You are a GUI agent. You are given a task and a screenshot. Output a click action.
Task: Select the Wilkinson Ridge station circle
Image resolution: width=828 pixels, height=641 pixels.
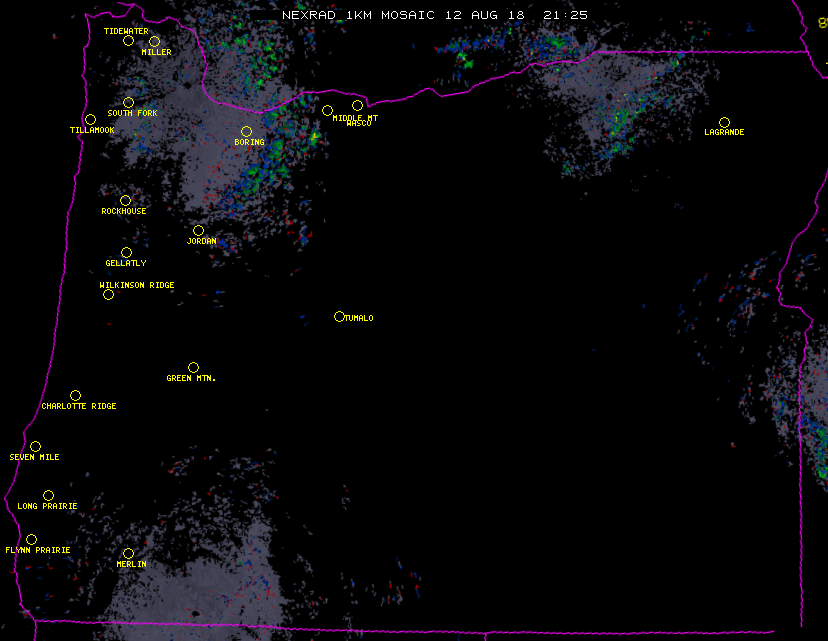pyautogui.click(x=108, y=294)
